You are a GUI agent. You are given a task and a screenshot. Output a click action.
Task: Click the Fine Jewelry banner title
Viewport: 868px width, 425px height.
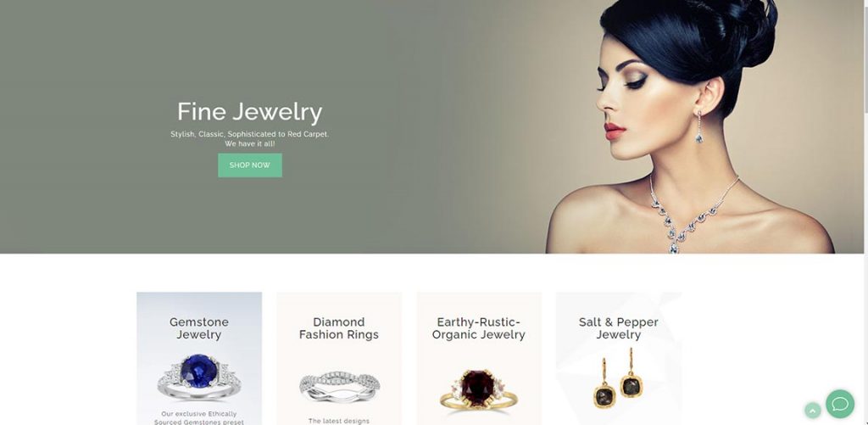(250, 111)
